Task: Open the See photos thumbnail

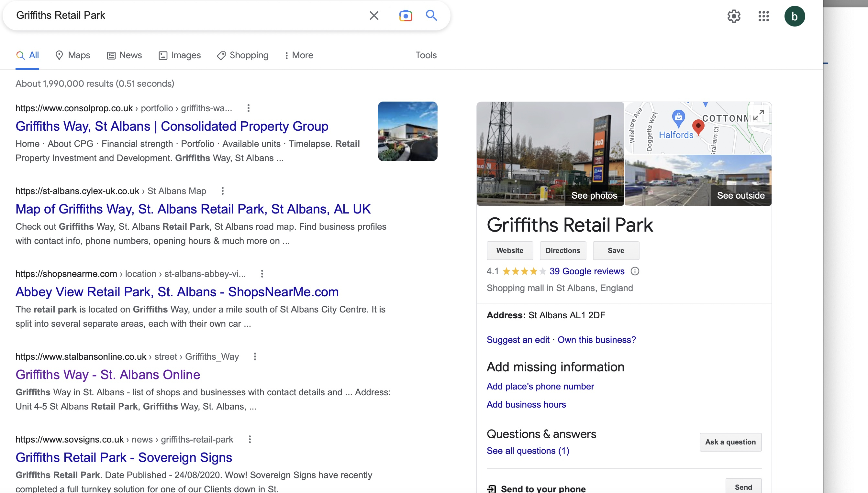Action: (x=550, y=154)
